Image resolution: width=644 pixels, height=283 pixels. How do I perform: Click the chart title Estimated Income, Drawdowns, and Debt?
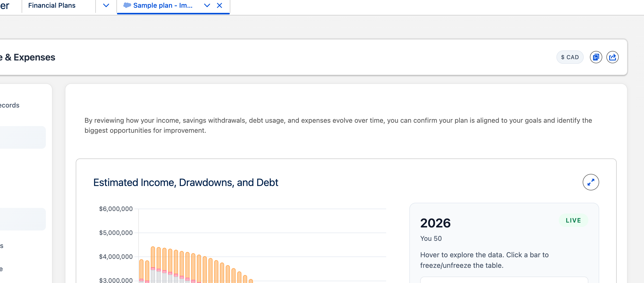(x=186, y=182)
